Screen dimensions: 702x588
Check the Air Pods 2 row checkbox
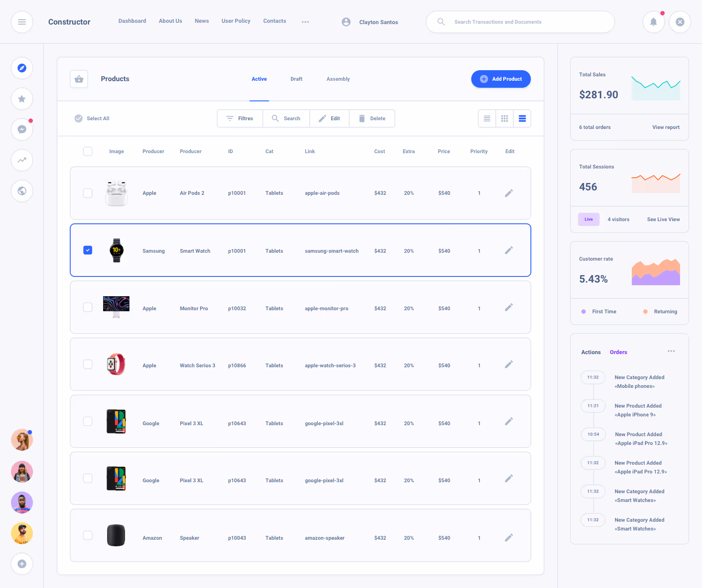click(x=88, y=193)
